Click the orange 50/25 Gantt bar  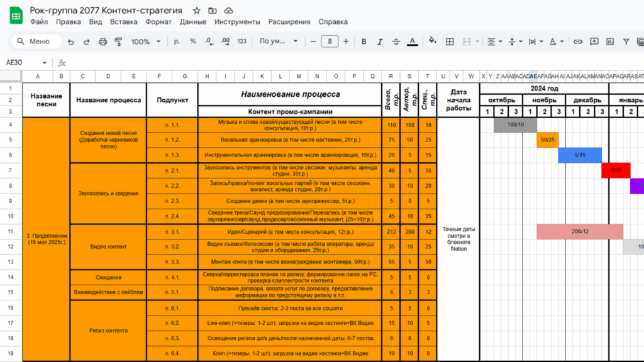pyautogui.click(x=547, y=140)
